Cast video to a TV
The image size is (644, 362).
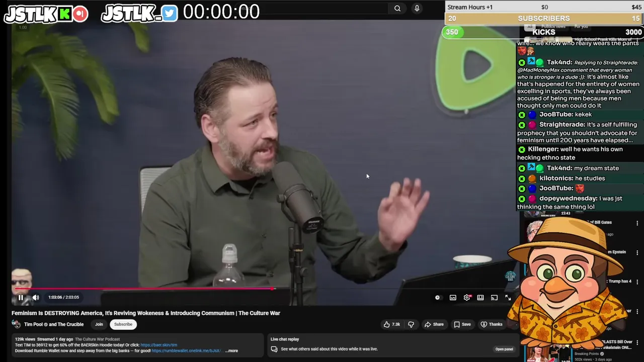pyautogui.click(x=494, y=298)
